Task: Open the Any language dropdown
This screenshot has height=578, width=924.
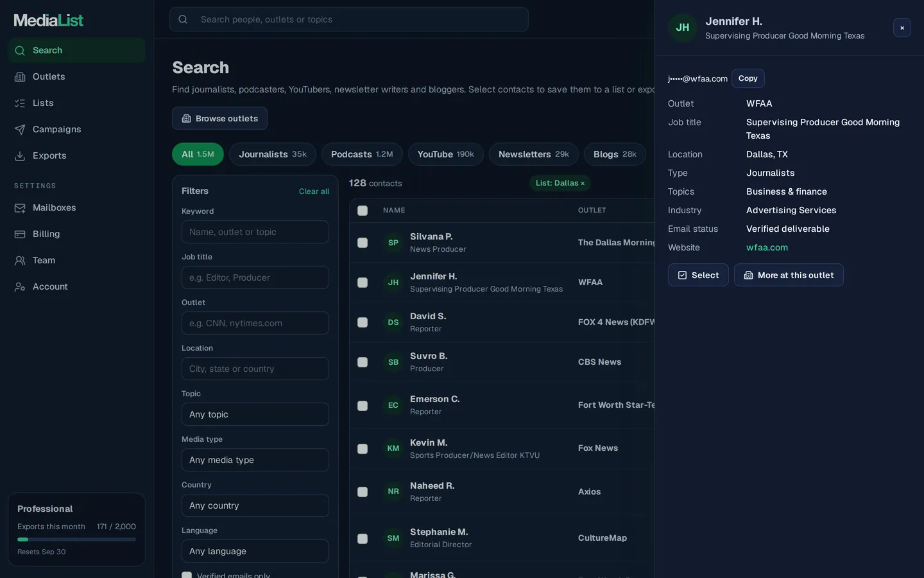Action: [x=255, y=551]
